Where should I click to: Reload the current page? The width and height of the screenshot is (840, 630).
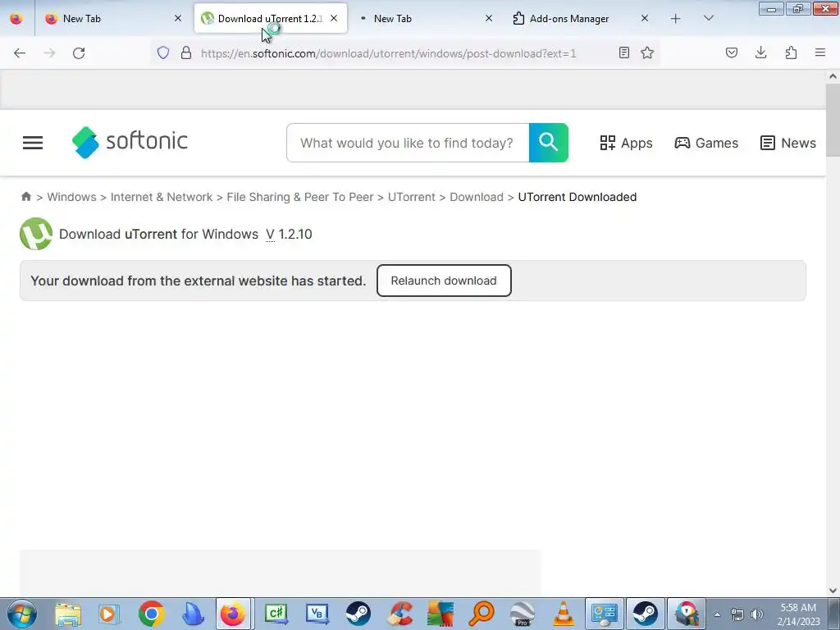79,53
